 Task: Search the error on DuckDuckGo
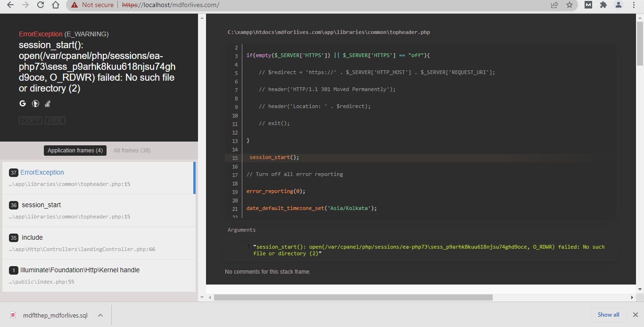35,103
